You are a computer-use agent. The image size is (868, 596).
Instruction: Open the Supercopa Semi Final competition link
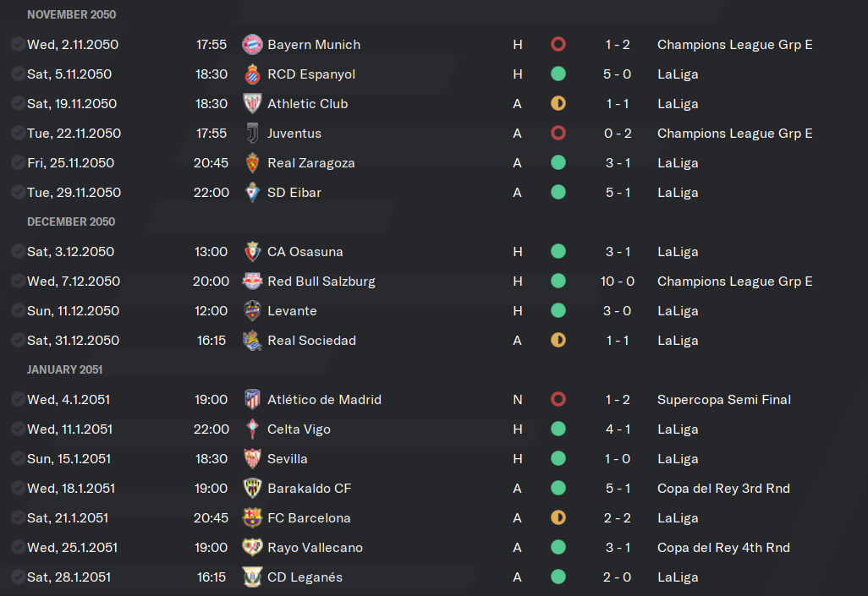724,400
